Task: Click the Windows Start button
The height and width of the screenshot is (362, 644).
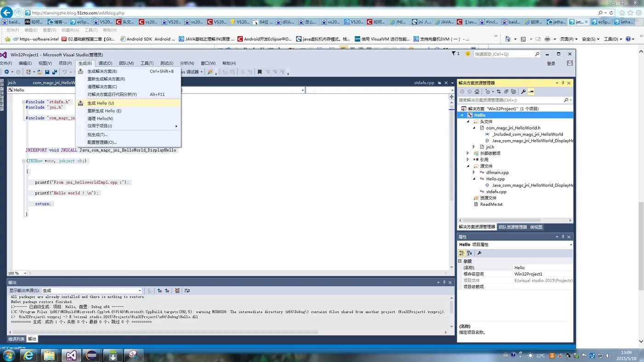Action: pos(8,355)
